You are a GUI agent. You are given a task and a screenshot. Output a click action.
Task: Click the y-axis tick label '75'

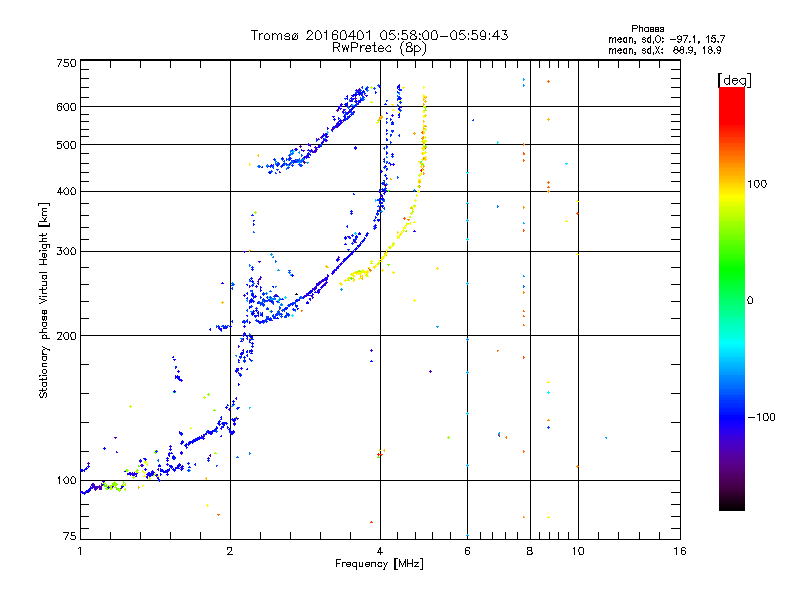click(70, 536)
